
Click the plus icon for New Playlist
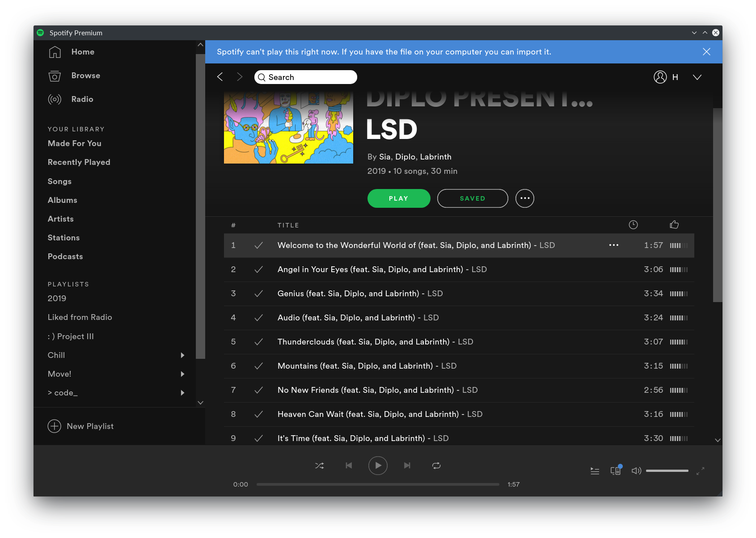(55, 426)
